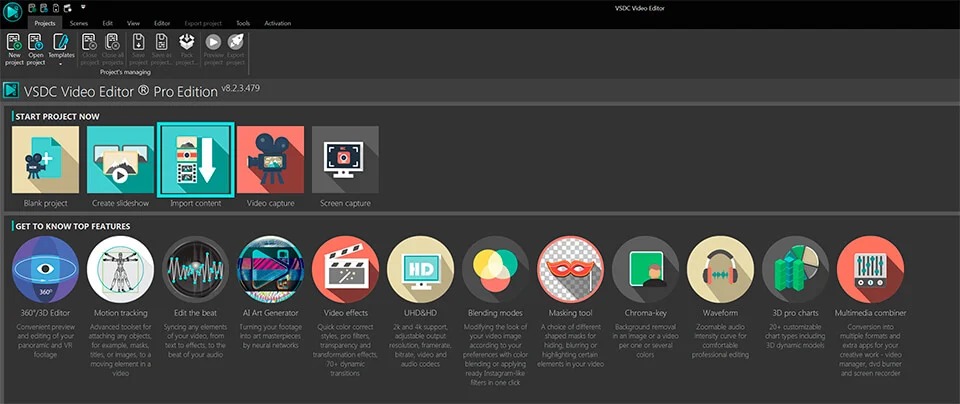Open an existing project via Open project
This screenshot has width=960, height=404.
coord(36,49)
